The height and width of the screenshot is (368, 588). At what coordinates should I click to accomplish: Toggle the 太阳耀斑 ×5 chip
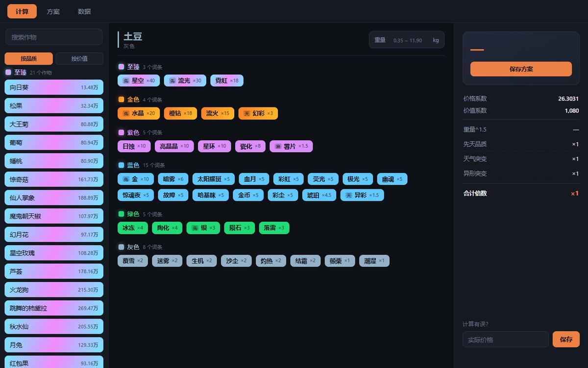[x=214, y=179]
